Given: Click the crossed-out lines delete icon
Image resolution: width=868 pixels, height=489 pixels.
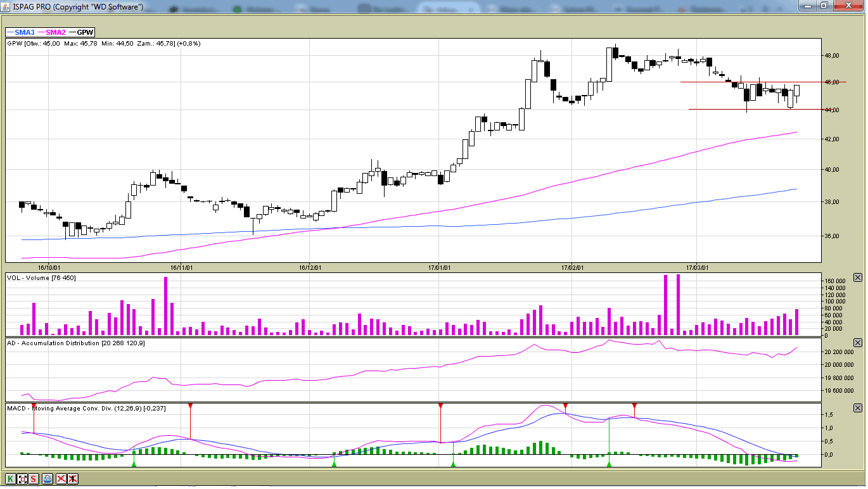Looking at the screenshot, I should coord(61,479).
